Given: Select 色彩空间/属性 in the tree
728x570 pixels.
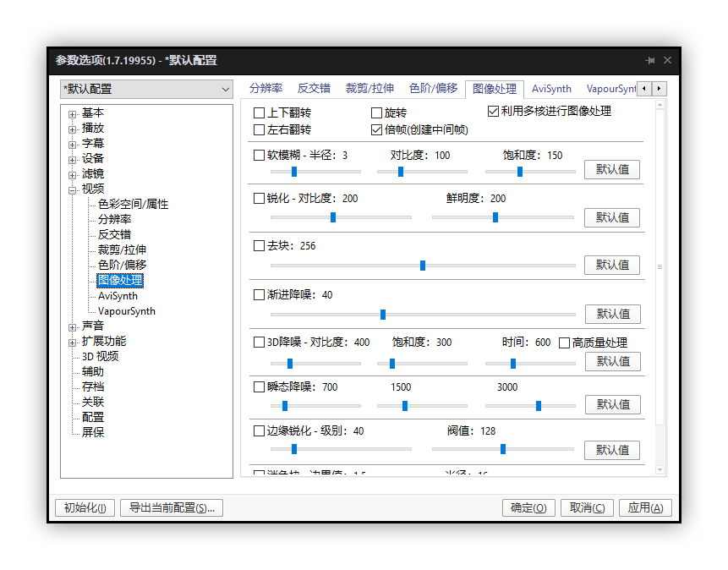Looking at the screenshot, I should click(x=133, y=204).
